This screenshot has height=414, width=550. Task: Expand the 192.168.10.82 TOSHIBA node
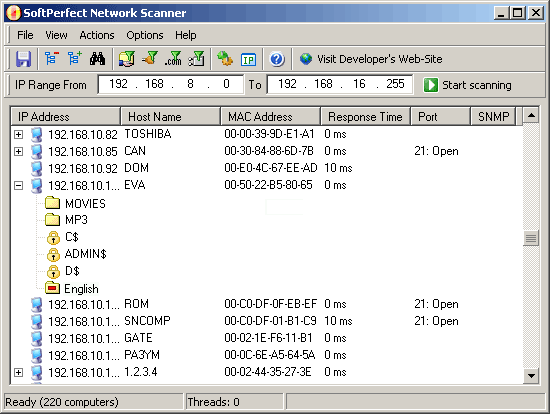(x=18, y=134)
